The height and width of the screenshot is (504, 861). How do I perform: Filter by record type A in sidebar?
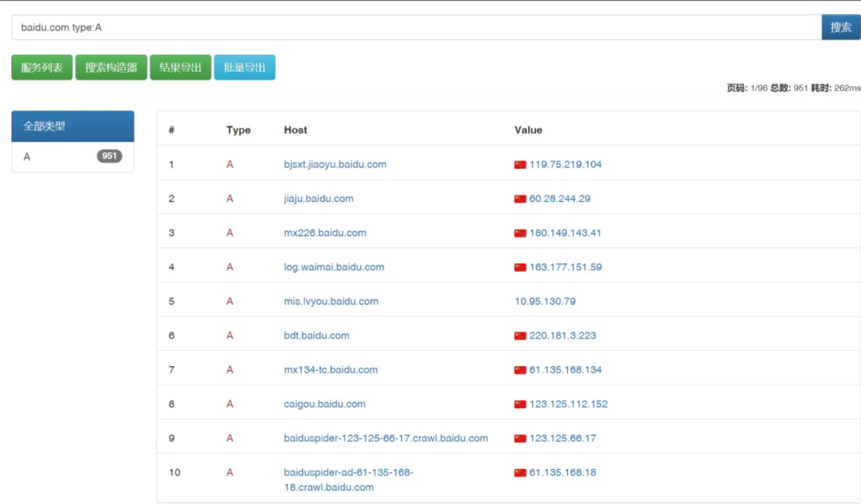click(x=27, y=157)
